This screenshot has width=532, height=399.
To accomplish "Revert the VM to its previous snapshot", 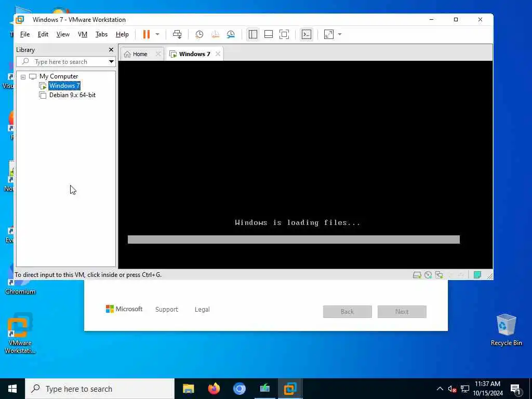I will coord(215,34).
